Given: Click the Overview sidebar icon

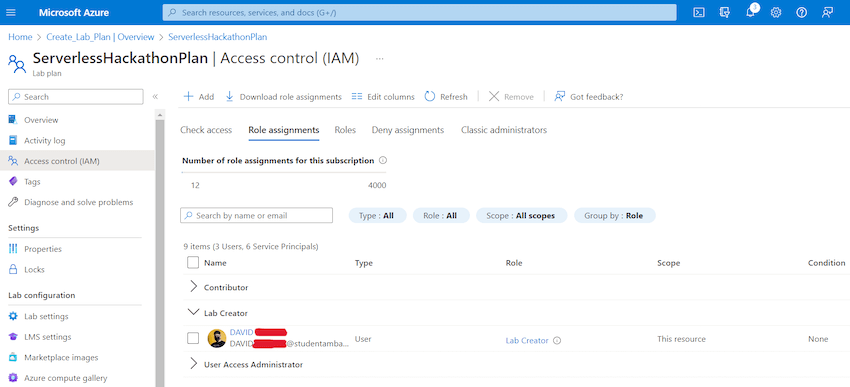Looking at the screenshot, I should pos(13,120).
